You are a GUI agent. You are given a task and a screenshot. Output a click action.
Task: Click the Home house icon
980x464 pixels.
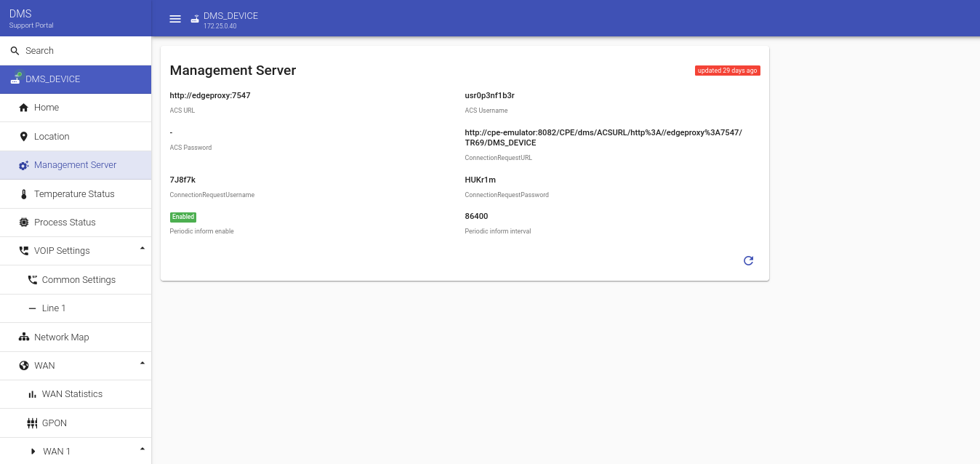[x=23, y=108]
